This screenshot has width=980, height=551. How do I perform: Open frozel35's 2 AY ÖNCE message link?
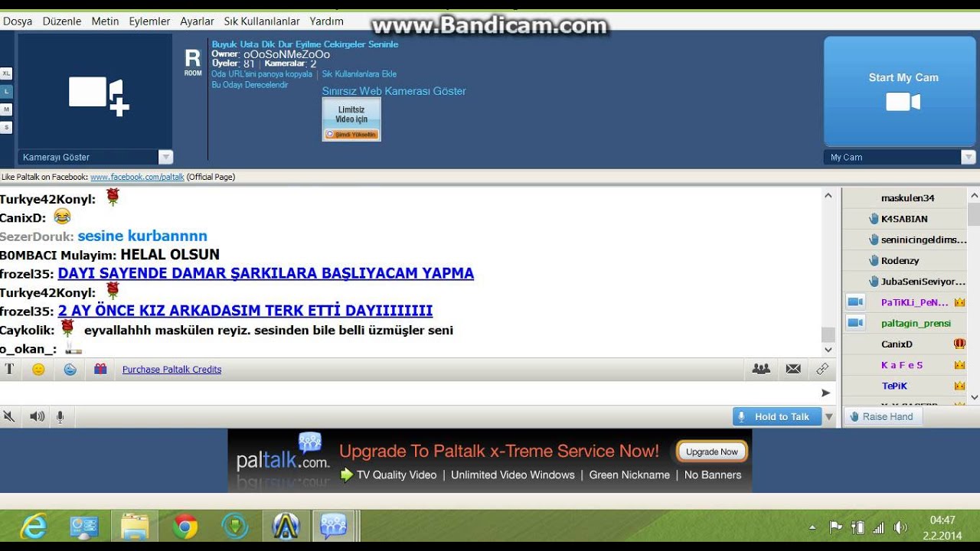245,311
